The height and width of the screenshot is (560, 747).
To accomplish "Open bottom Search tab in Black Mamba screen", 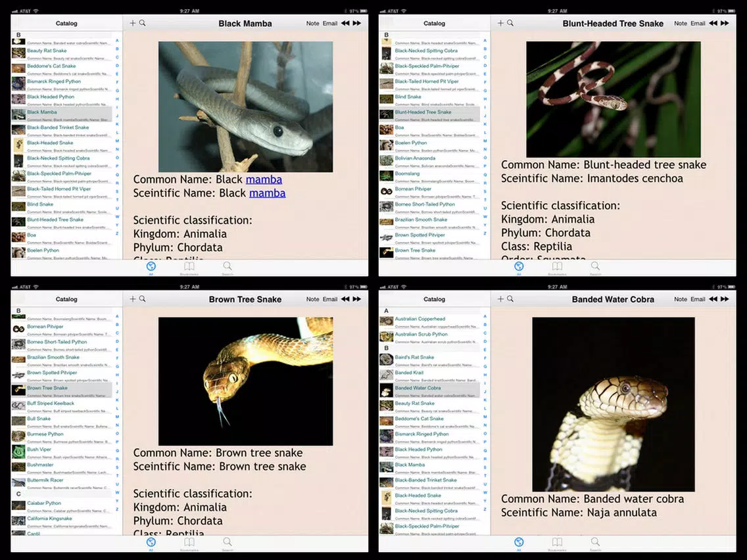I will click(x=228, y=267).
